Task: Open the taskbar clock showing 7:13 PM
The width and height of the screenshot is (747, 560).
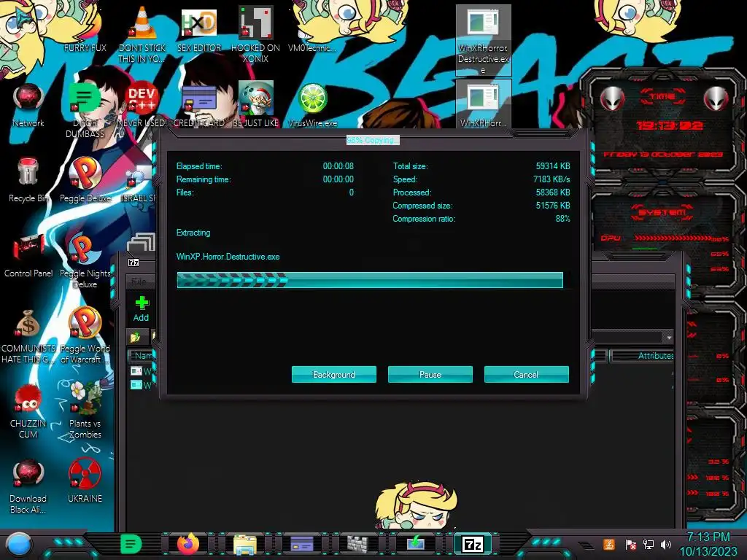Action: pos(708,544)
